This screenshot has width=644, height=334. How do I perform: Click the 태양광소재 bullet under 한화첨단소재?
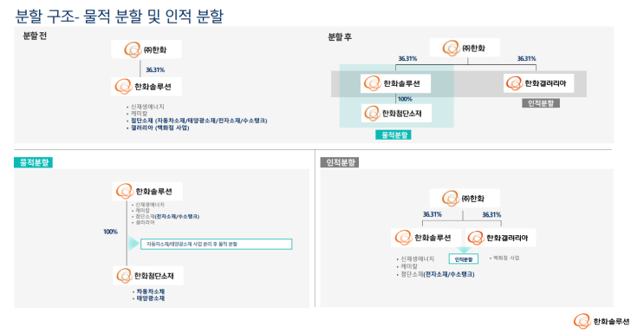pyautogui.click(x=149, y=298)
